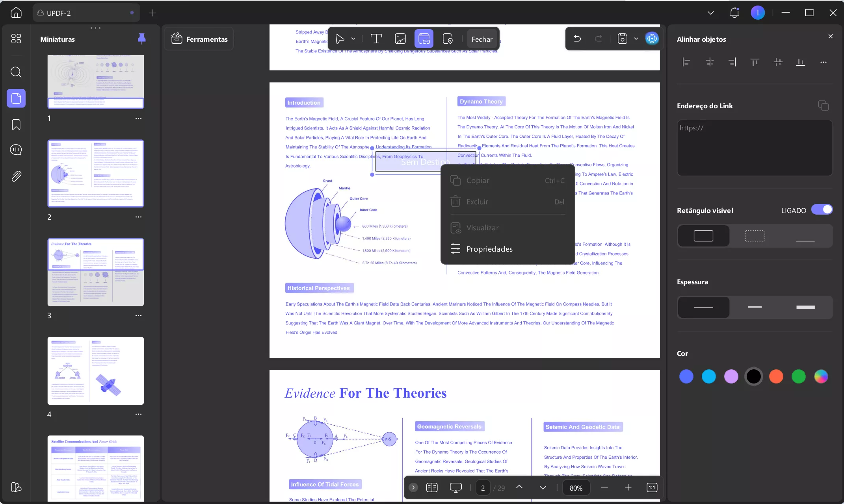Select the image edit tool
Screen dimensions: 844x504
pyautogui.click(x=400, y=39)
